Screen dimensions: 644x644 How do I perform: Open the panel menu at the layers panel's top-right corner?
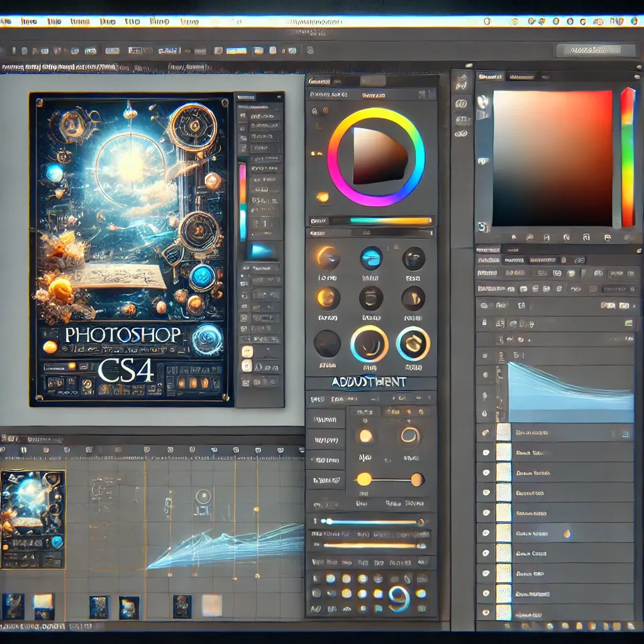[639, 250]
